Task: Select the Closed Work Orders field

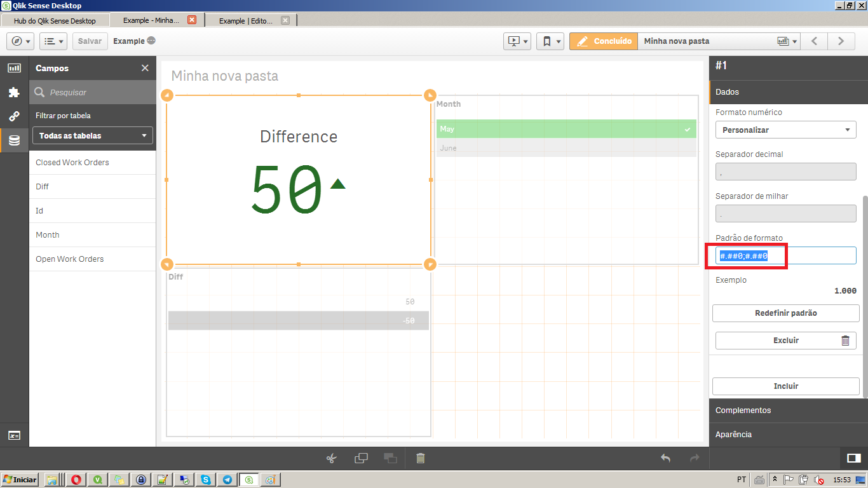Action: tap(93, 163)
